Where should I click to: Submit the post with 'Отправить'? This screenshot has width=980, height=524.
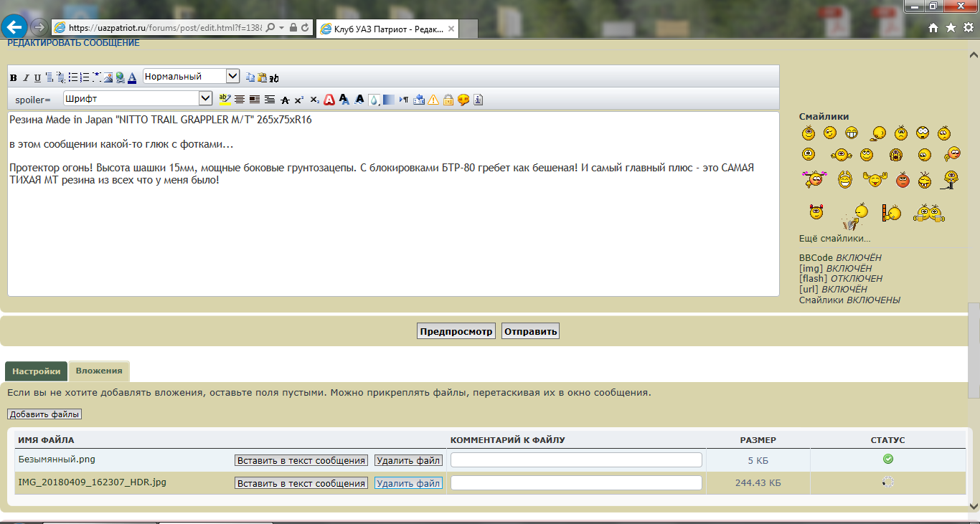click(530, 331)
